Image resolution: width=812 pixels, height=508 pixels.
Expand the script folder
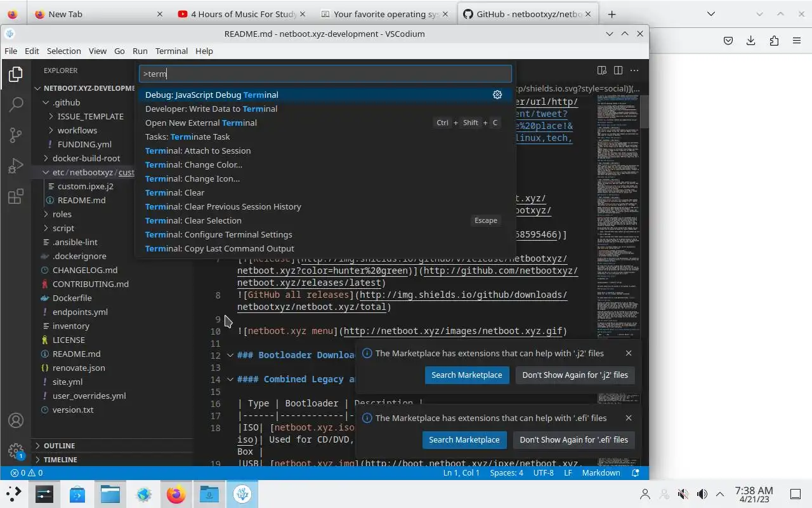coord(46,228)
